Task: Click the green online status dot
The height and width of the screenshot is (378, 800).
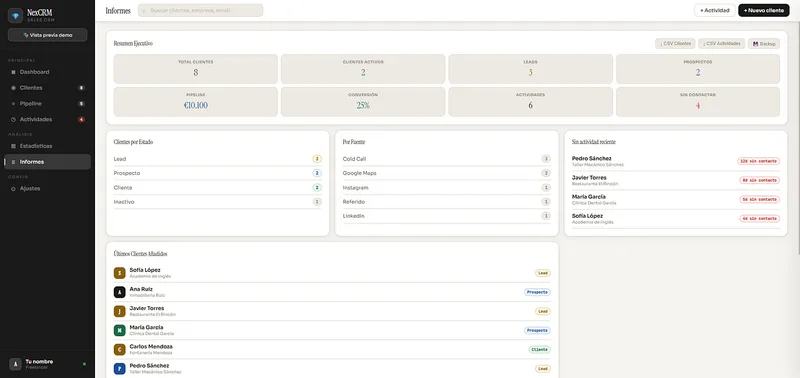Action: (x=84, y=364)
